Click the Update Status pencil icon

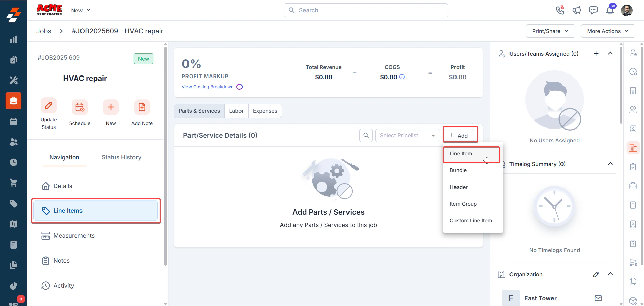click(x=49, y=106)
